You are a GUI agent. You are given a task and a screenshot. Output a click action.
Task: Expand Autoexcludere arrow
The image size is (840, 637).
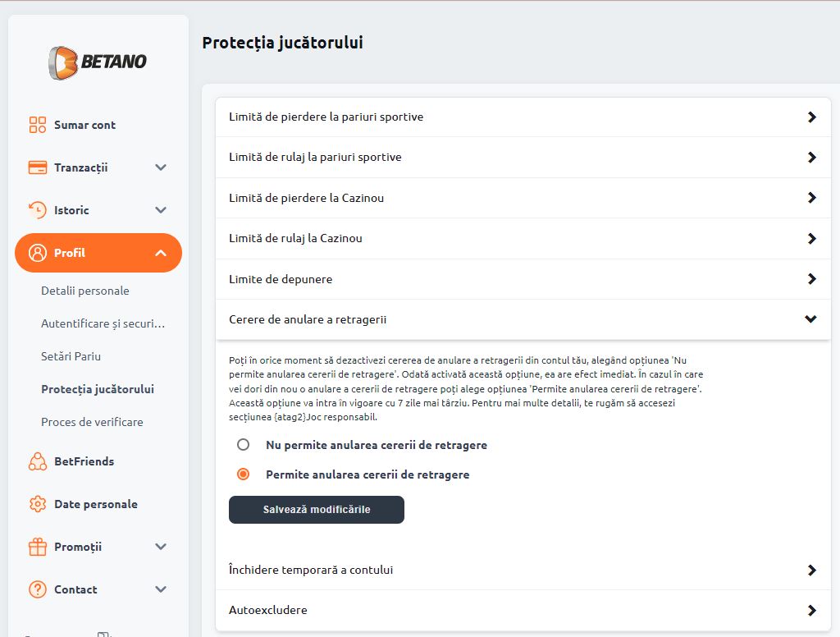pyautogui.click(x=811, y=610)
